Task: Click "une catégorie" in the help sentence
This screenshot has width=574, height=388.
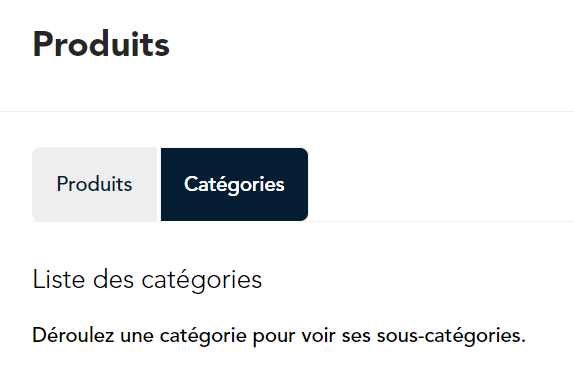Action: click(183, 336)
